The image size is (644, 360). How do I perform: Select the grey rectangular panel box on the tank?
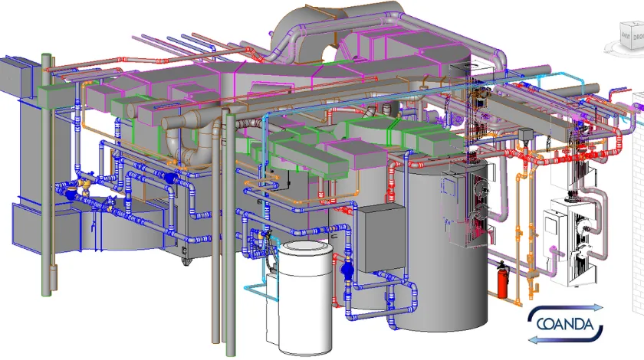click(x=382, y=238)
